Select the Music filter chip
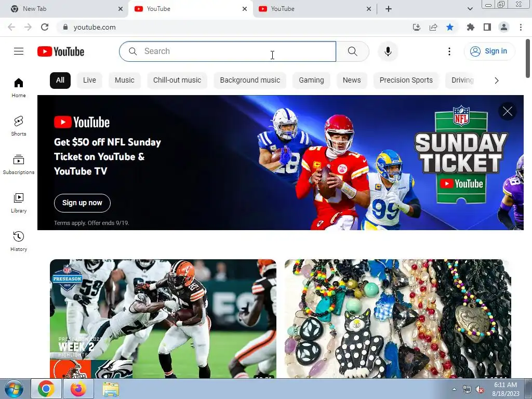532x399 pixels. coord(125,81)
